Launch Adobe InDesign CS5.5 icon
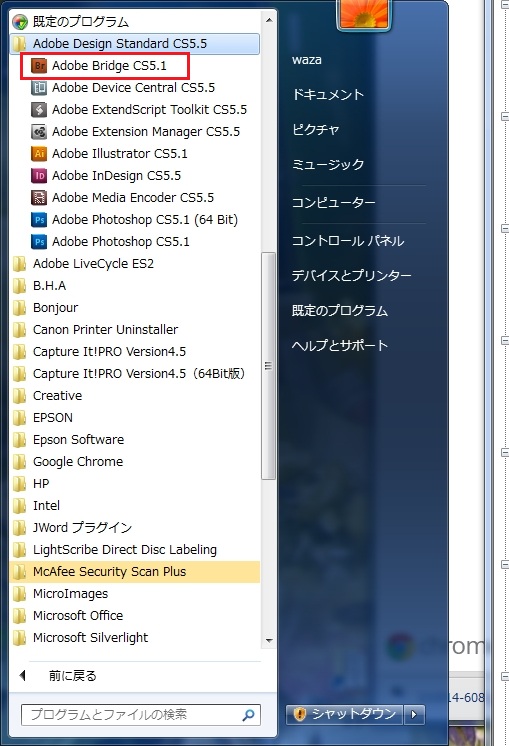509x746 pixels. click(39, 176)
